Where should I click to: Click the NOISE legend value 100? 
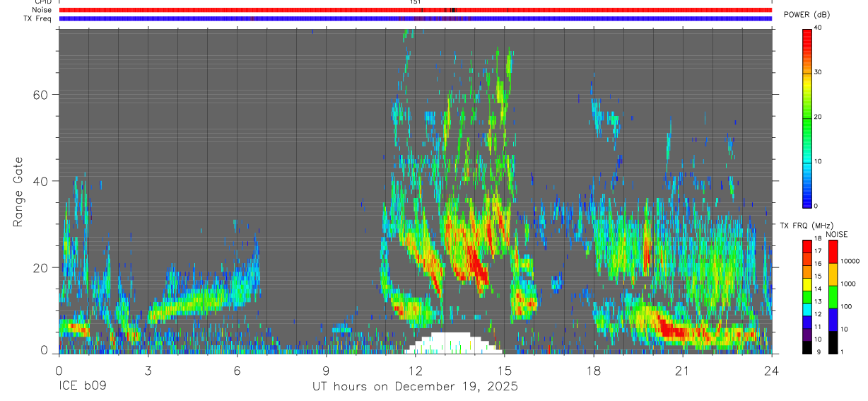pos(846,306)
